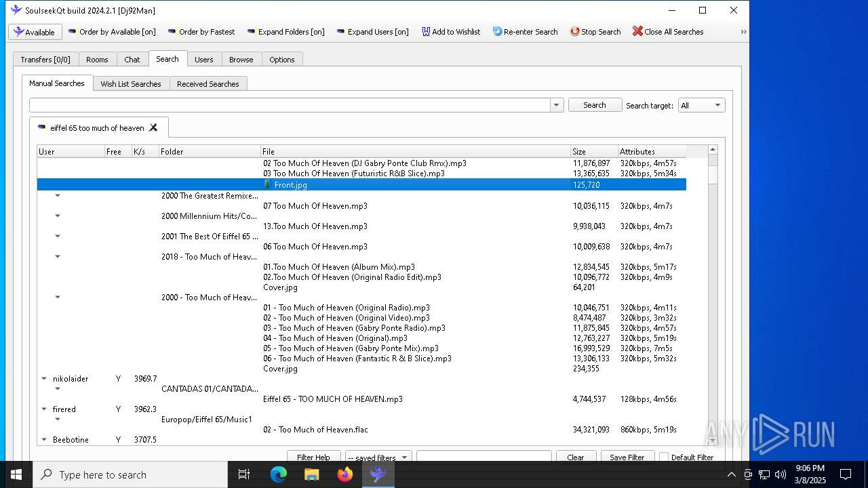Toggle Order by Fastest option
Image resolution: width=868 pixels, height=488 pixels.
pos(201,32)
